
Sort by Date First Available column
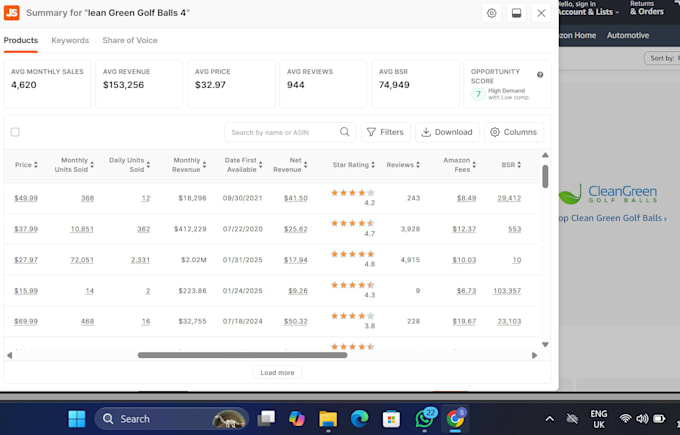pos(243,165)
